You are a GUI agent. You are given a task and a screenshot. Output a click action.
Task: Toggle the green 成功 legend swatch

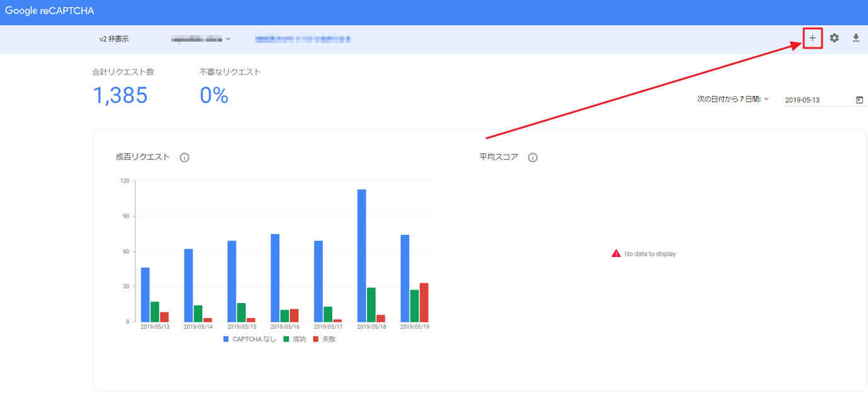[286, 340]
